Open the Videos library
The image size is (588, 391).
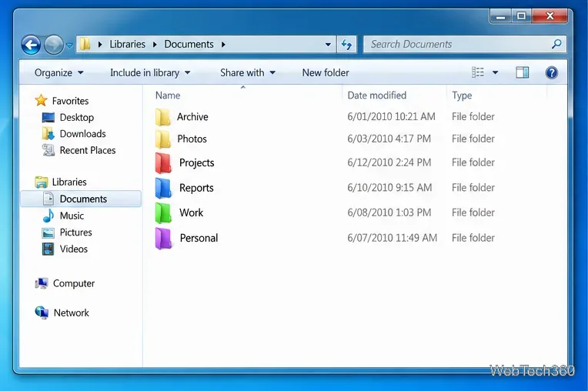click(x=74, y=249)
